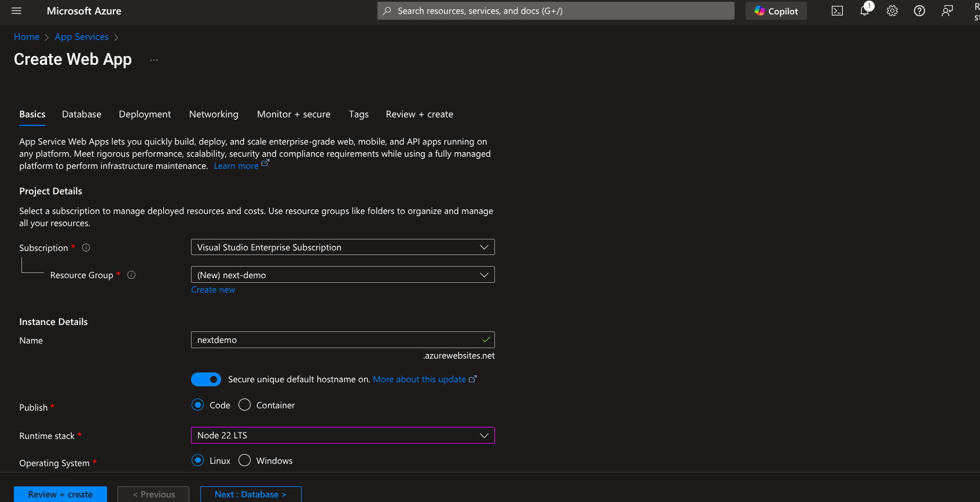Focus the search resources box

(556, 11)
